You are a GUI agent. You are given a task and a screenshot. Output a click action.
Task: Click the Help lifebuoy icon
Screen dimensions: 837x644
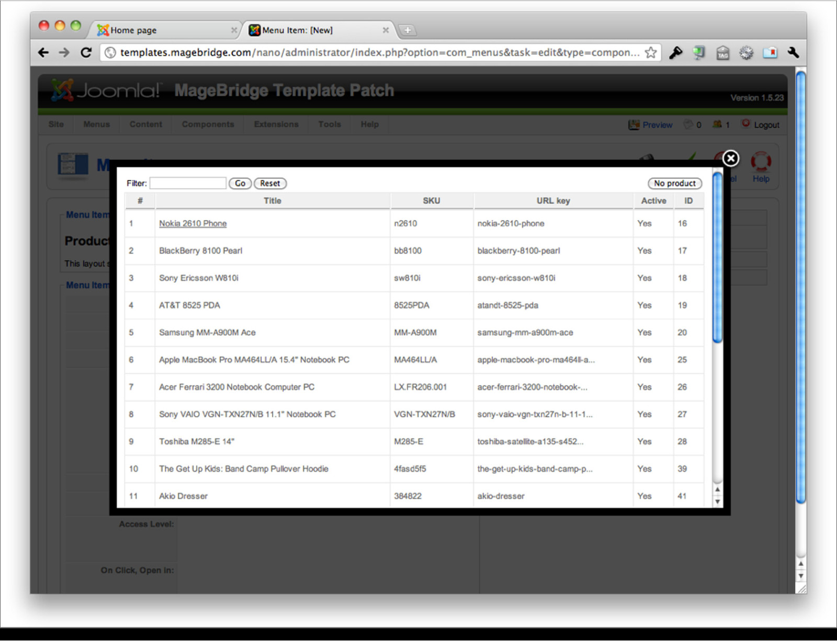[761, 162]
